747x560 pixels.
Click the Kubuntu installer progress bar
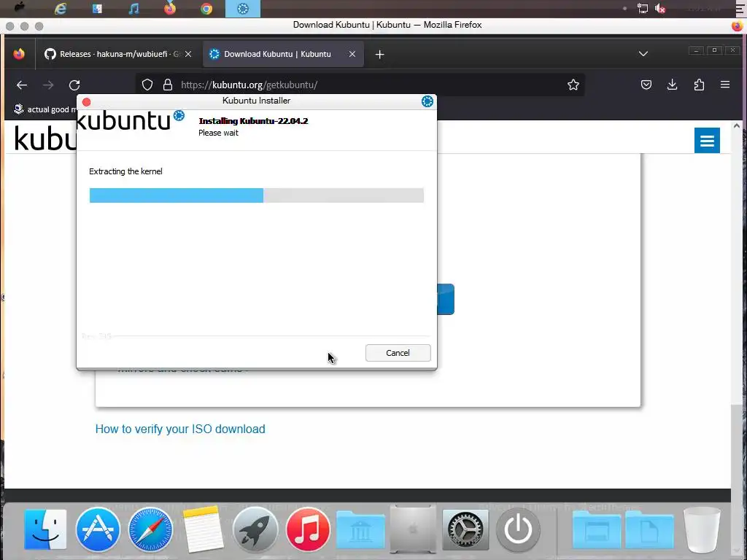[x=256, y=195]
